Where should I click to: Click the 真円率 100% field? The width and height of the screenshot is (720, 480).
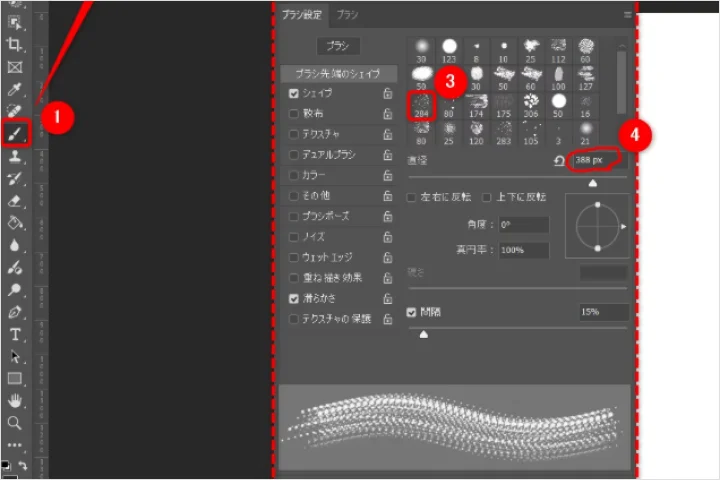(x=523, y=250)
